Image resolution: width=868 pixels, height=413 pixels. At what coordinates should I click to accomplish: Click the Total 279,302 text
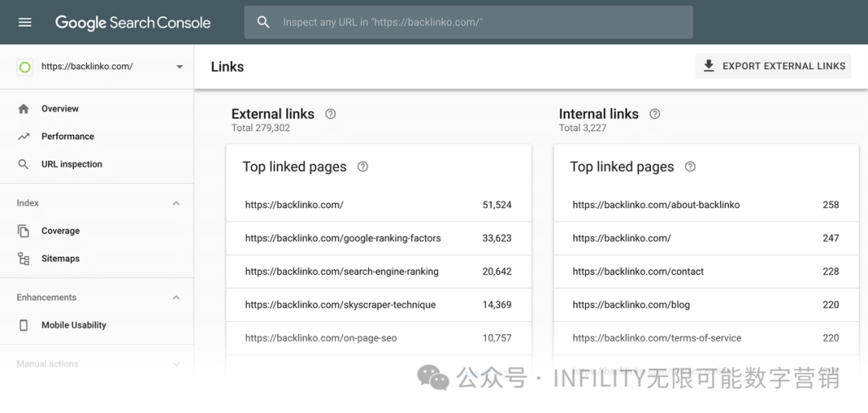pyautogui.click(x=260, y=128)
